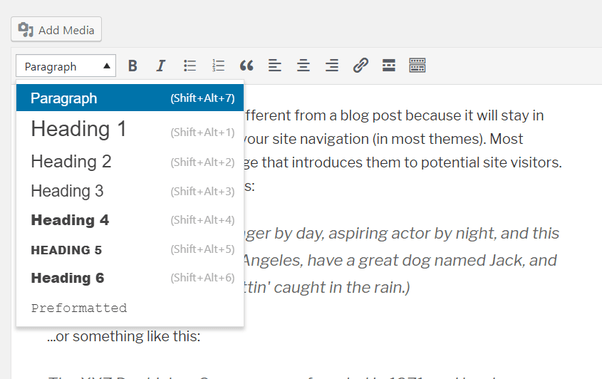
Task: Click the text '...or something like this:'
Action: pyautogui.click(x=124, y=336)
